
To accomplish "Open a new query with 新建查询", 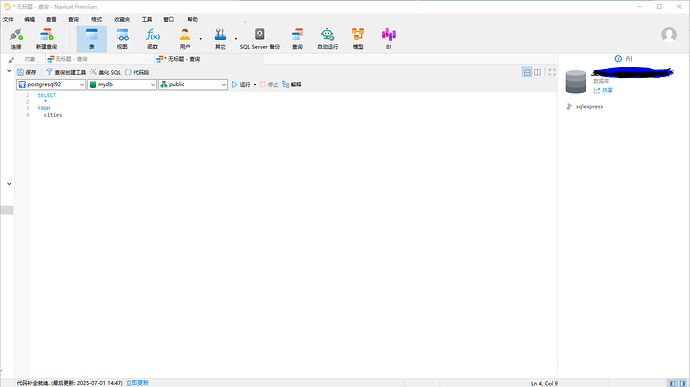I will (46, 38).
